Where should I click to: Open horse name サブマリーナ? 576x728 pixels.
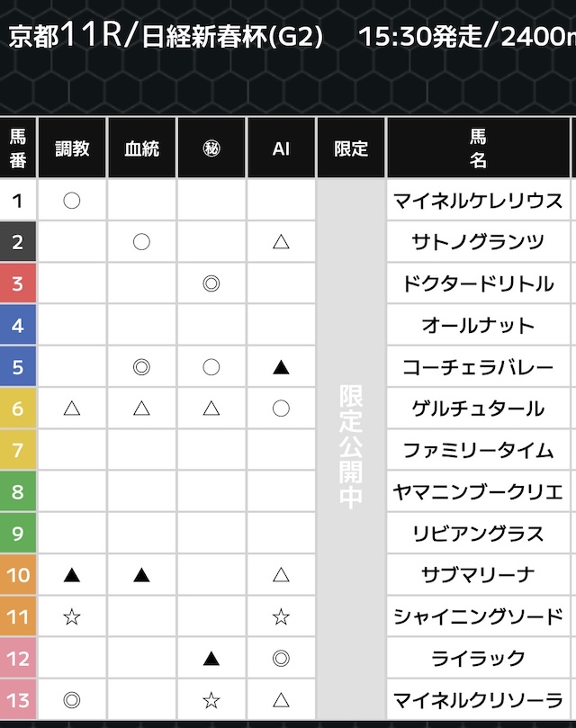478,575
